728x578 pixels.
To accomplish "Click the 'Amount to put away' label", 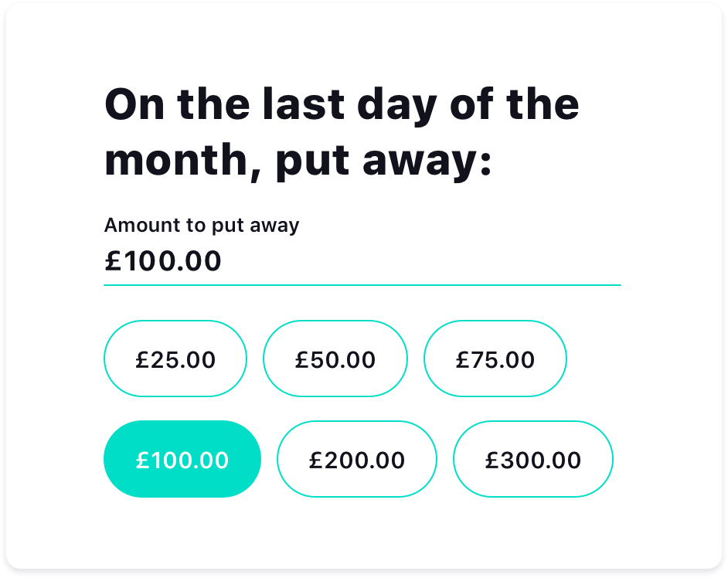I will pos(202,225).
